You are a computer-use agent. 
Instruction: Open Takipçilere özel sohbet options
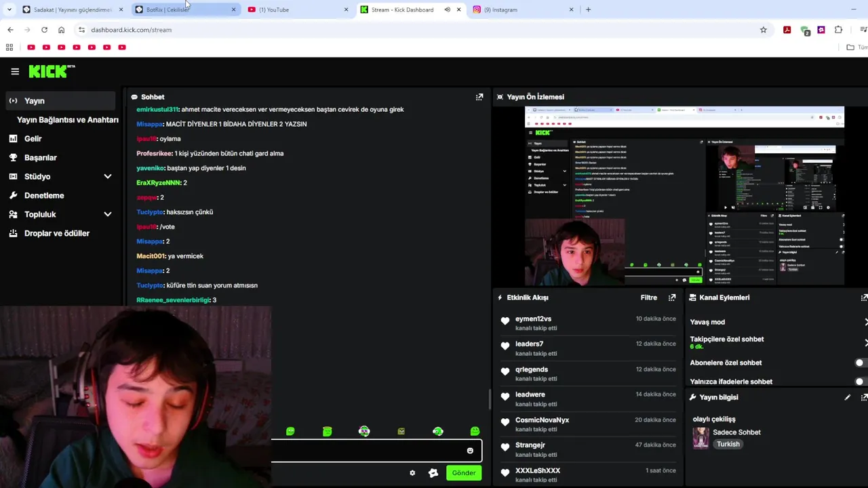[x=777, y=342]
